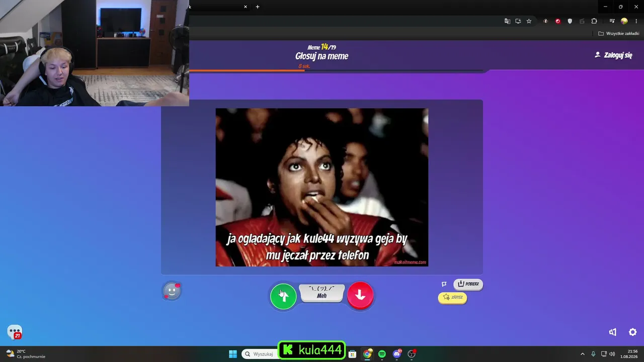This screenshot has width=644, height=362.
Task: Click the 'Głosuj na meme' heading
Action: pos(322,56)
